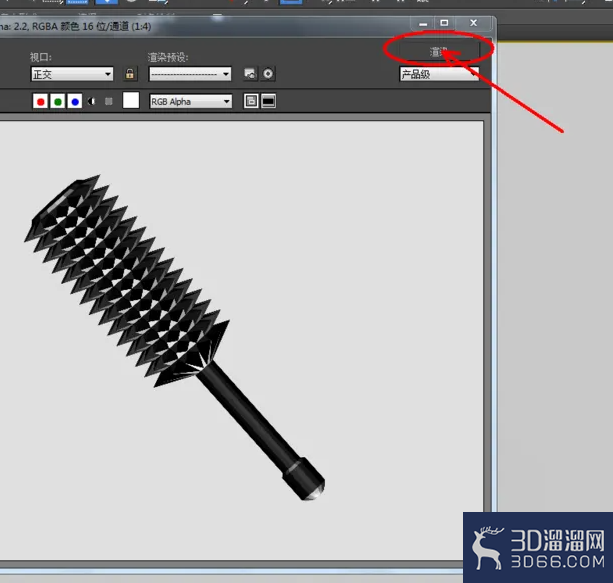Open the 视口 viewport dropdown showing 正交
Image resolution: width=613 pixels, height=583 pixels.
pyautogui.click(x=72, y=74)
